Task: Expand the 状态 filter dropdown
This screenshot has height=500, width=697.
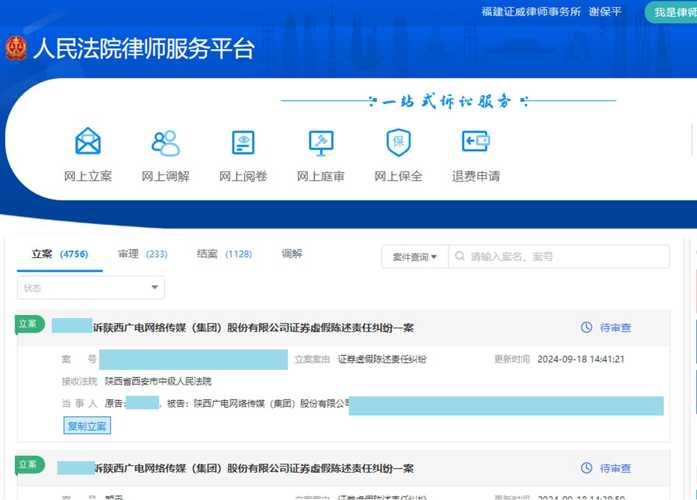Action: [91, 288]
